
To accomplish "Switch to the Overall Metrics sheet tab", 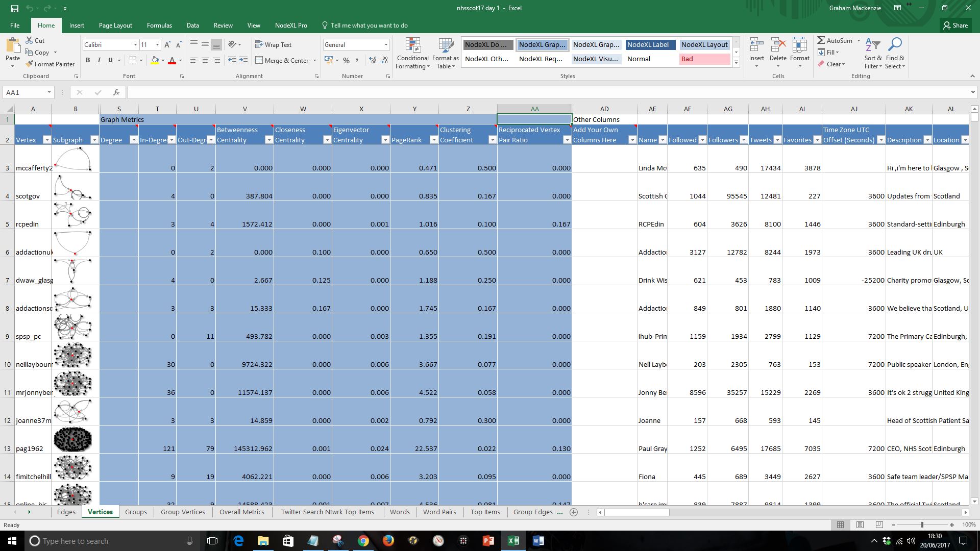I will pyautogui.click(x=241, y=512).
